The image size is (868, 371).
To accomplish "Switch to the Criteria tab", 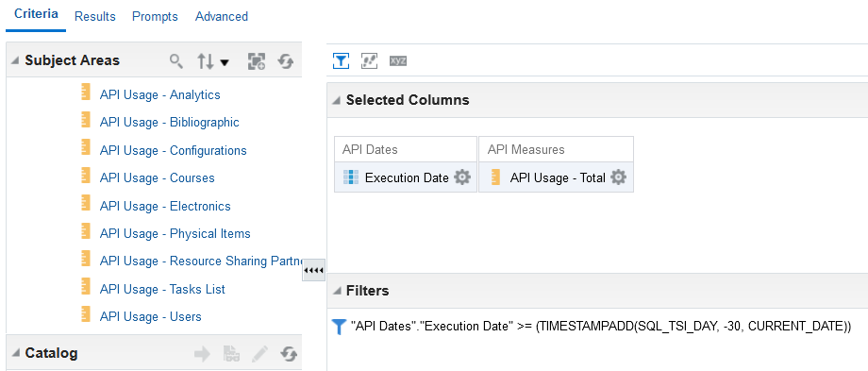I will click(36, 14).
